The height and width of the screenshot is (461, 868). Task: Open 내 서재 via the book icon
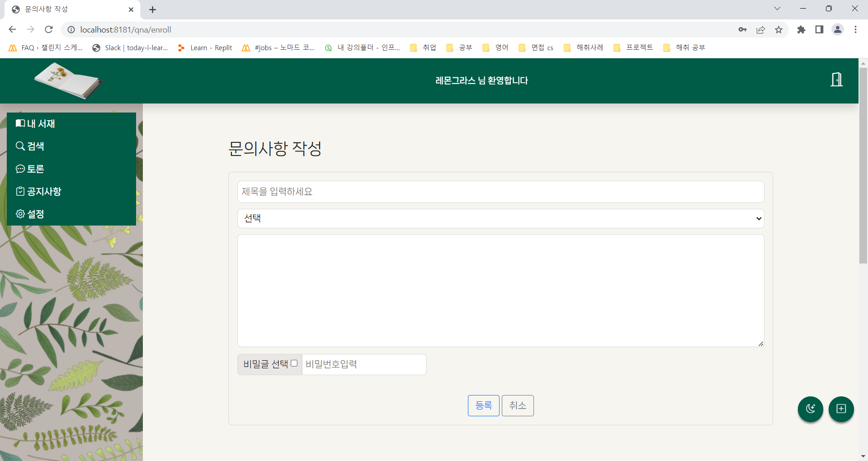click(20, 123)
